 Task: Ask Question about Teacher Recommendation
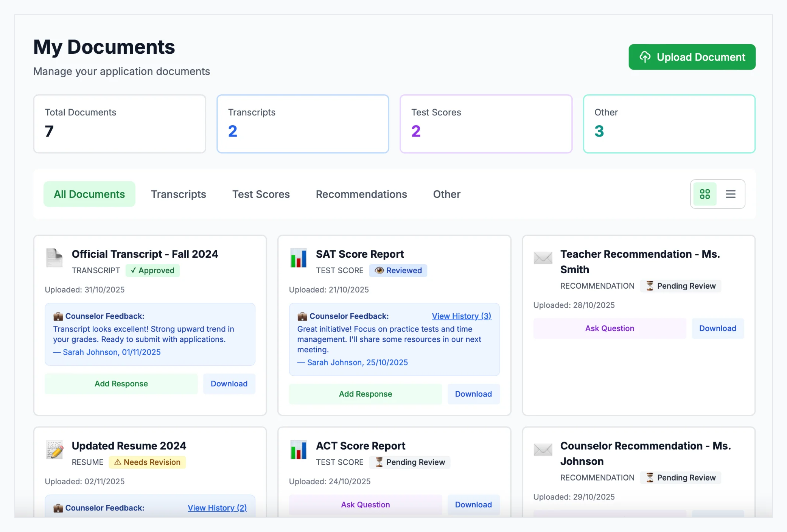click(609, 328)
